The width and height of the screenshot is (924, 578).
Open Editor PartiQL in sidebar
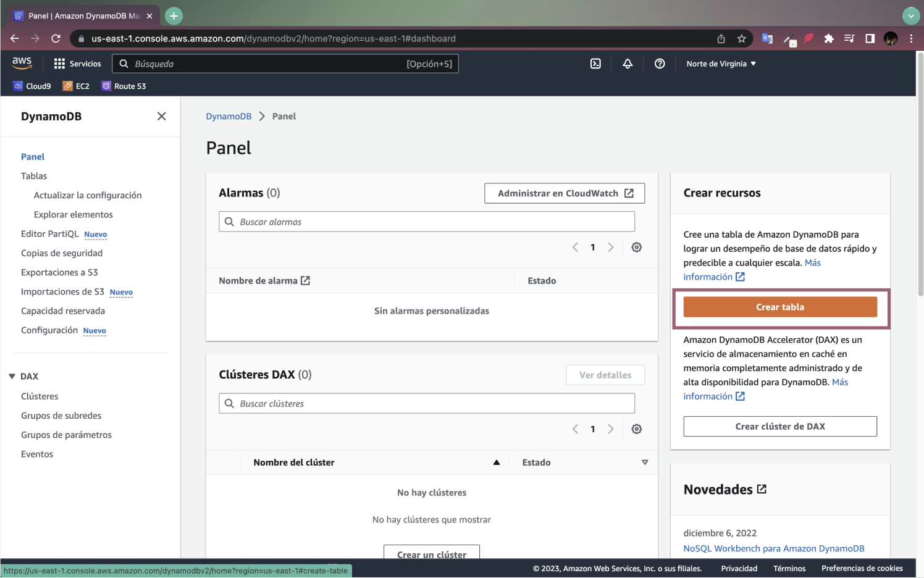(50, 233)
